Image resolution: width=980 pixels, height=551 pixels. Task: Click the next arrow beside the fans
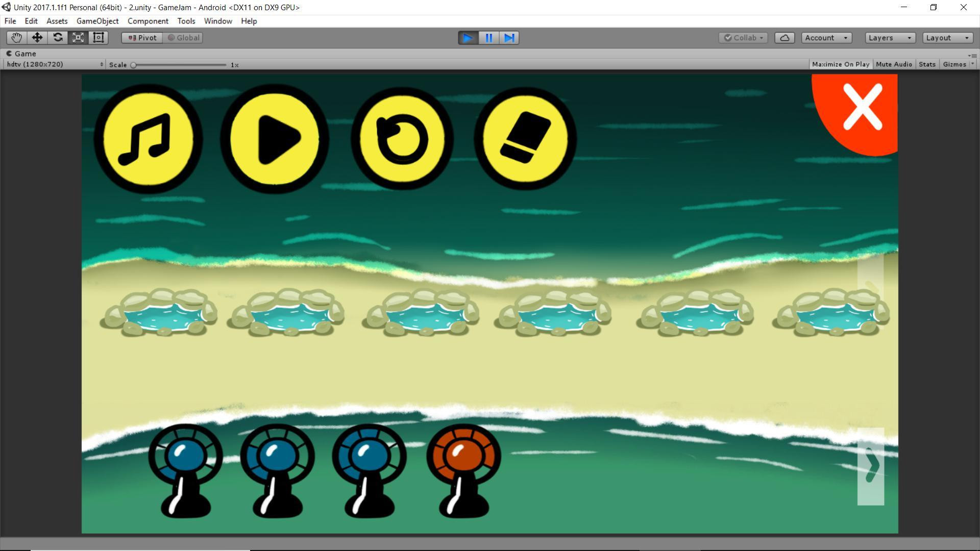[871, 466]
